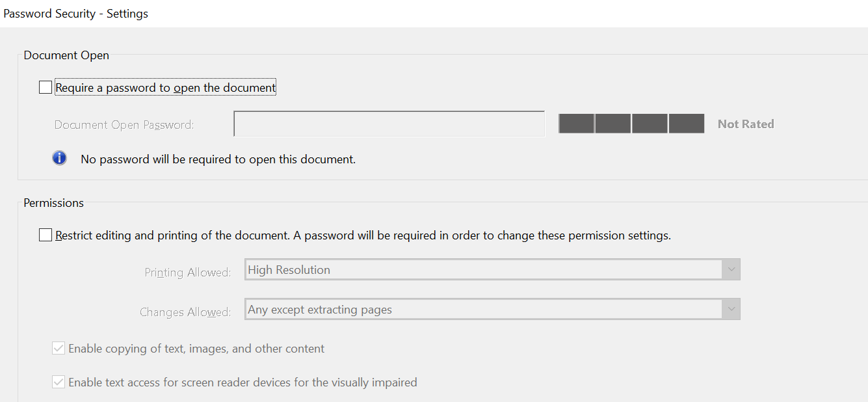868x402 pixels.
Task: Click the Document Open Password label
Action: click(x=124, y=124)
